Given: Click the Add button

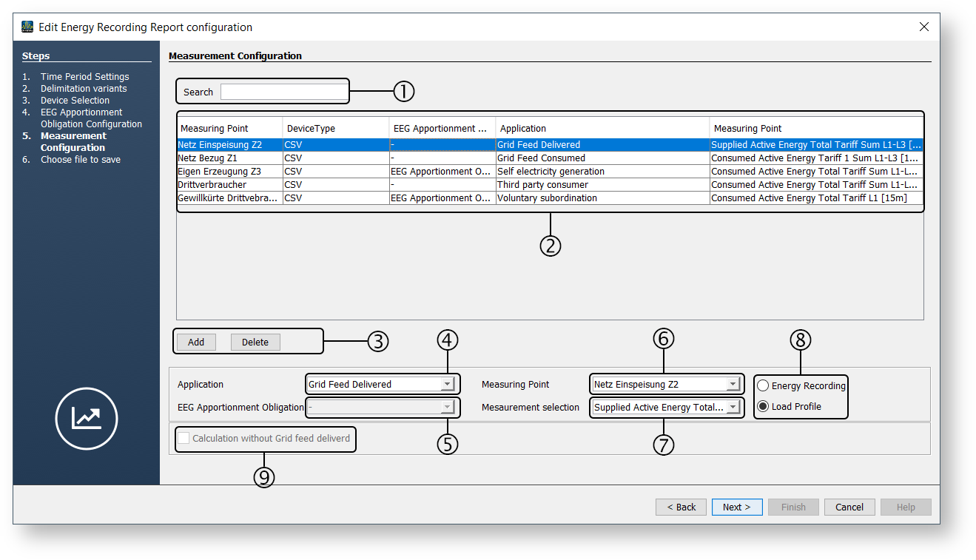Looking at the screenshot, I should coord(196,342).
